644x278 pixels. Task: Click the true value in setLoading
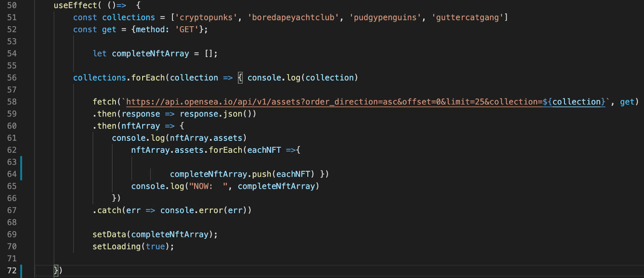155,246
